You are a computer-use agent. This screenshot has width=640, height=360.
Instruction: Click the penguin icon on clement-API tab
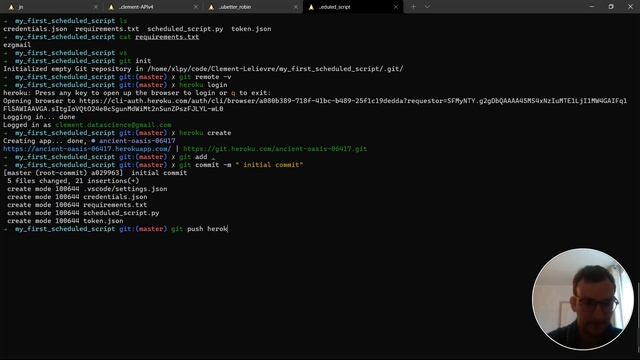111,7
